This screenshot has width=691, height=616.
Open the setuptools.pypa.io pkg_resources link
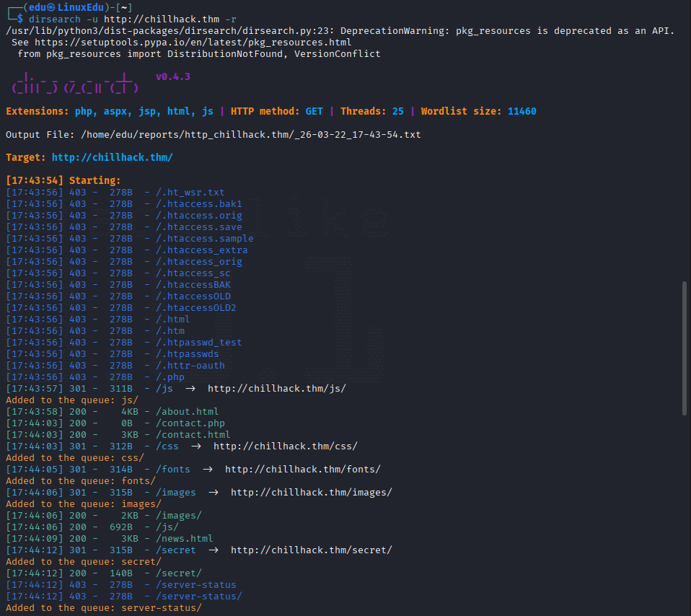(x=193, y=43)
